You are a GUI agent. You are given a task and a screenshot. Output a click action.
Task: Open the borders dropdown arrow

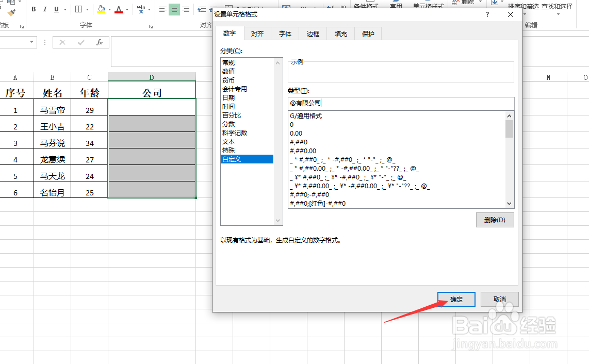click(87, 9)
